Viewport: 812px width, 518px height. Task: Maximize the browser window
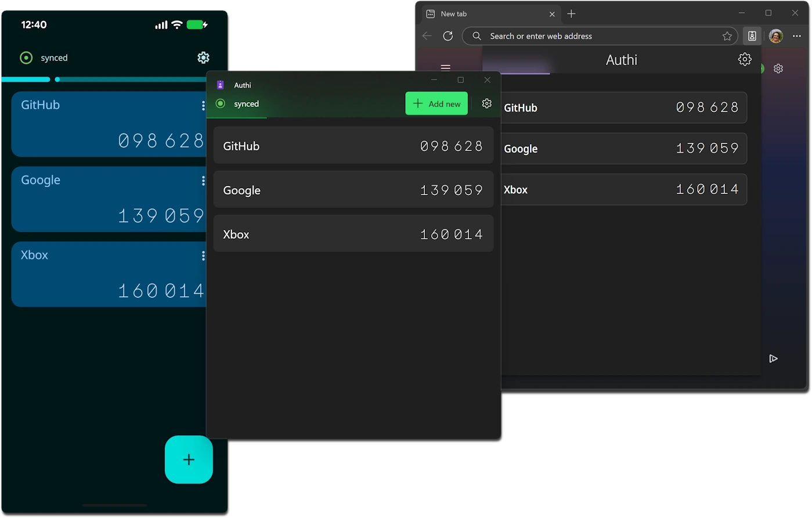click(768, 13)
